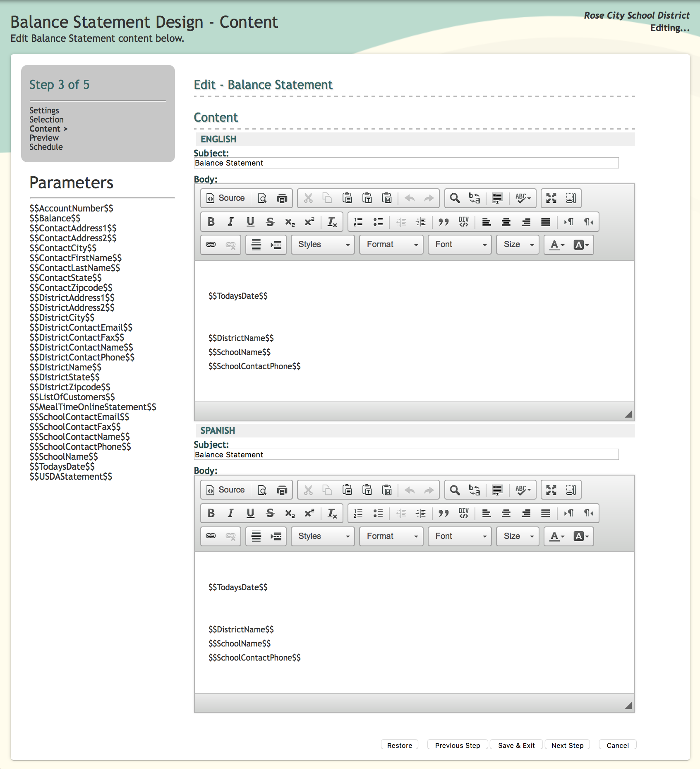Click Paste icon in English editor toolbar
Screen dimensions: 700x769
click(x=347, y=198)
